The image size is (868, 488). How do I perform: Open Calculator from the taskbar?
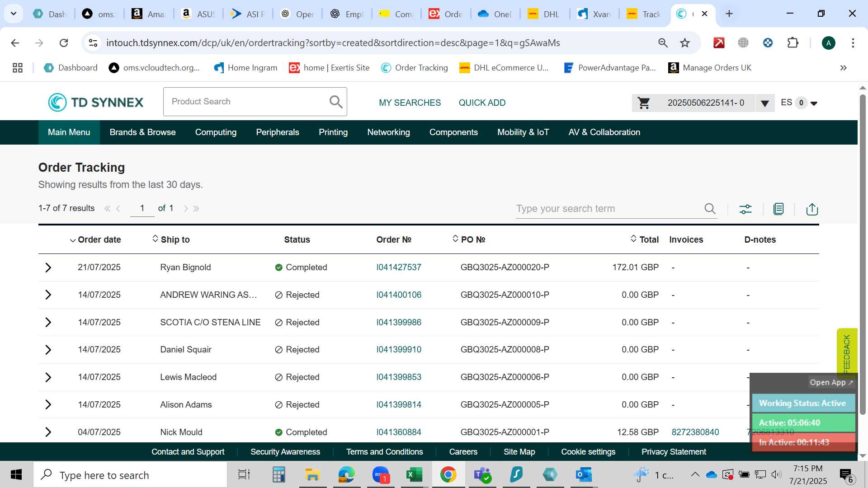pyautogui.click(x=278, y=475)
